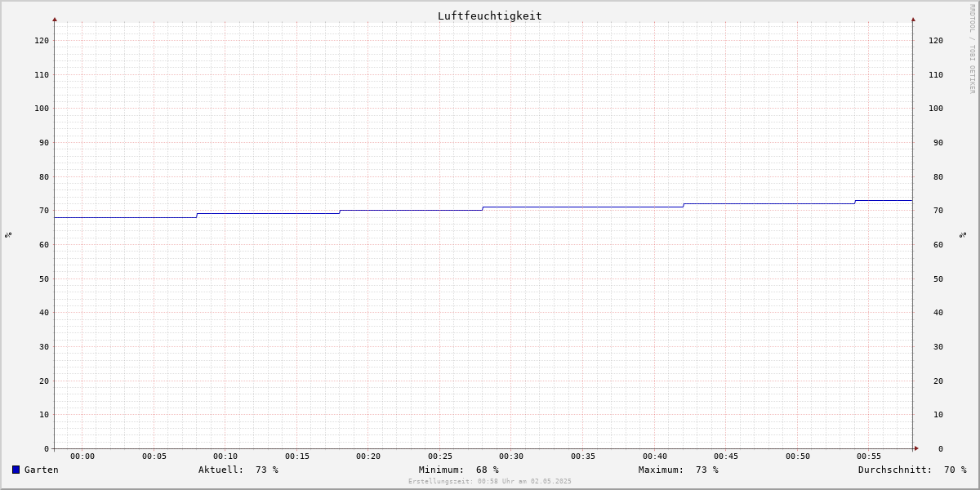Click the percent unit label beside the left axis
The image size is (980, 490).
[x=8, y=234]
